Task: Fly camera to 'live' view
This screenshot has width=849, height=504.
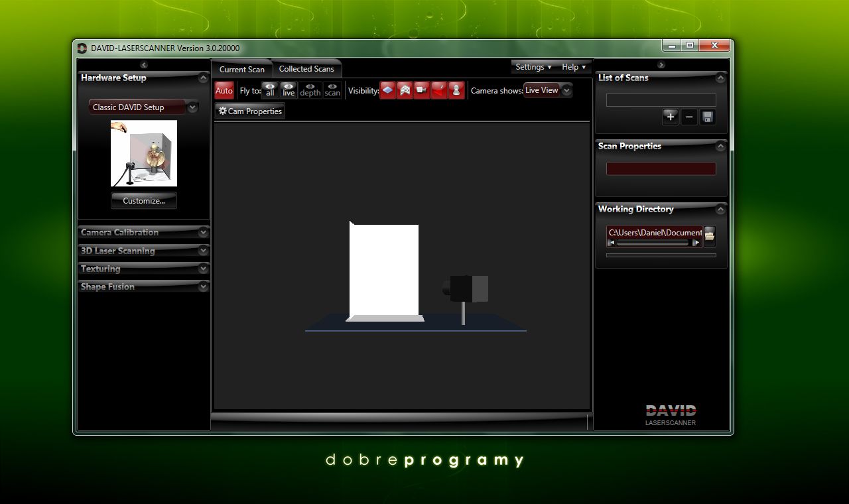Action: (x=289, y=90)
